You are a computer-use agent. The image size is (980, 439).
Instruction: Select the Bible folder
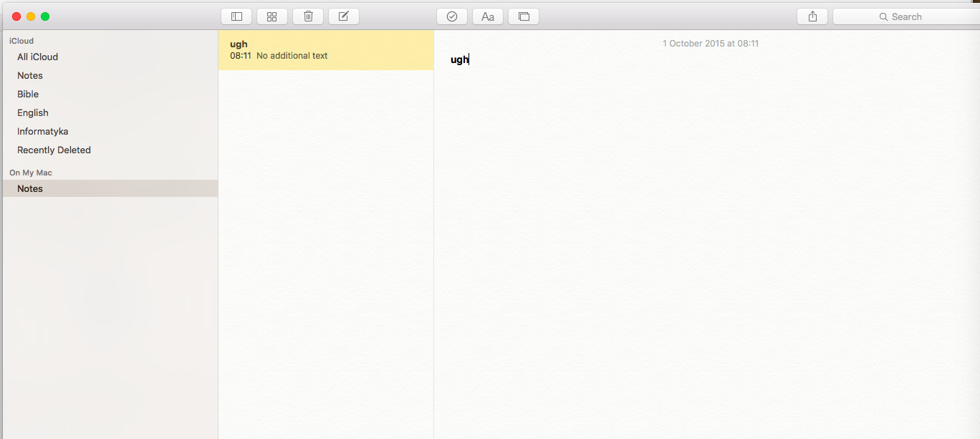pos(27,94)
